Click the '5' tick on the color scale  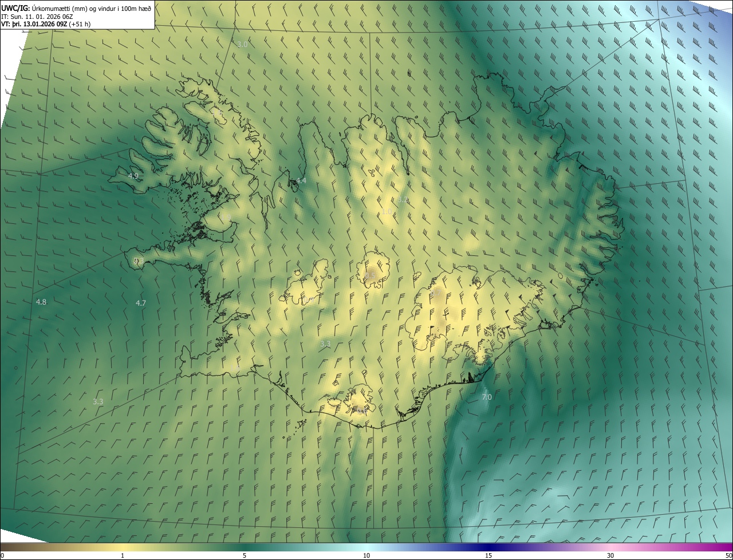245,555
